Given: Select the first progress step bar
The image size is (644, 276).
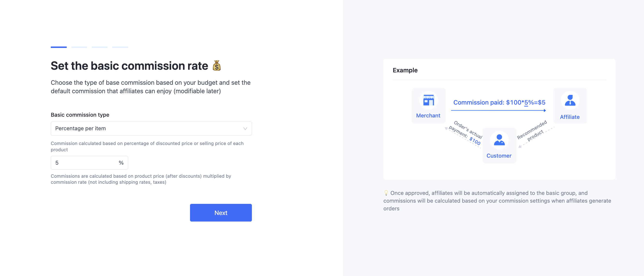Looking at the screenshot, I should point(59,47).
